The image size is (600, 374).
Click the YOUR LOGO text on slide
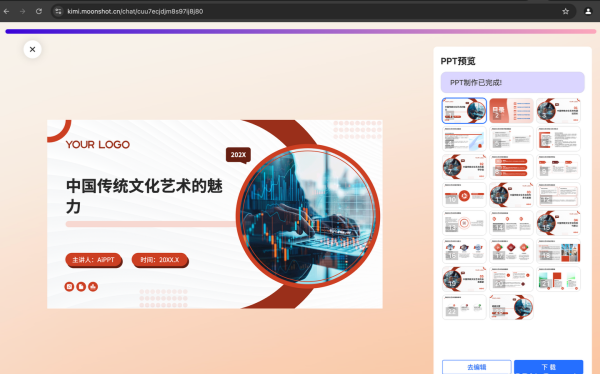98,145
